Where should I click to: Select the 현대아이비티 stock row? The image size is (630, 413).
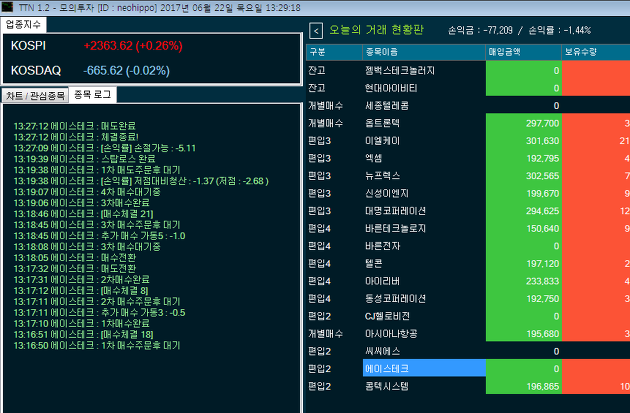click(x=468, y=88)
